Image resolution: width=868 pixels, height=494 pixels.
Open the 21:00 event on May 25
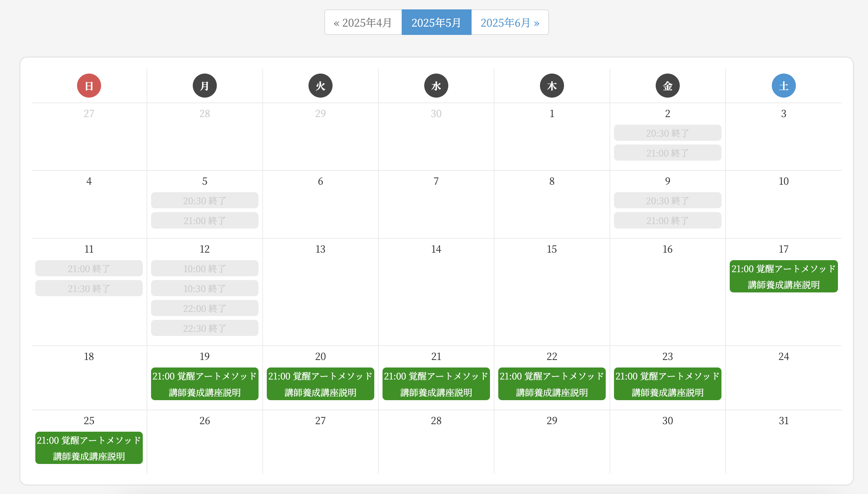click(89, 448)
